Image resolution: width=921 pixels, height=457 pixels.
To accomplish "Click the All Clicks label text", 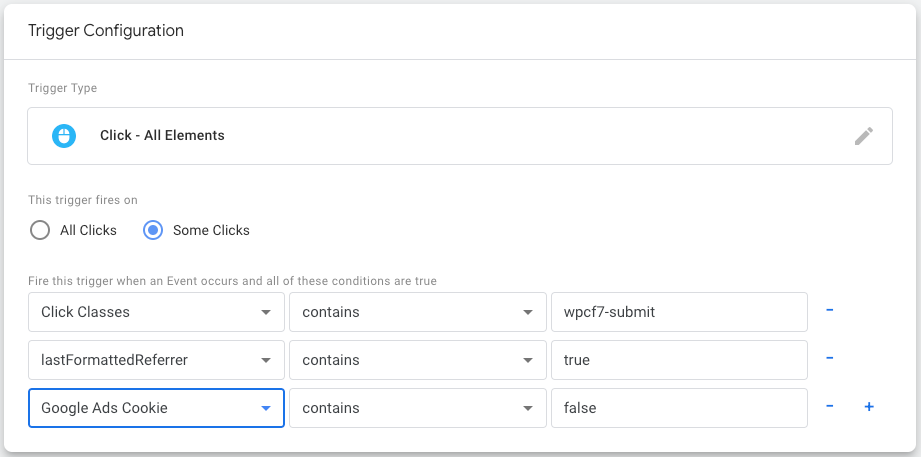I will coord(88,230).
